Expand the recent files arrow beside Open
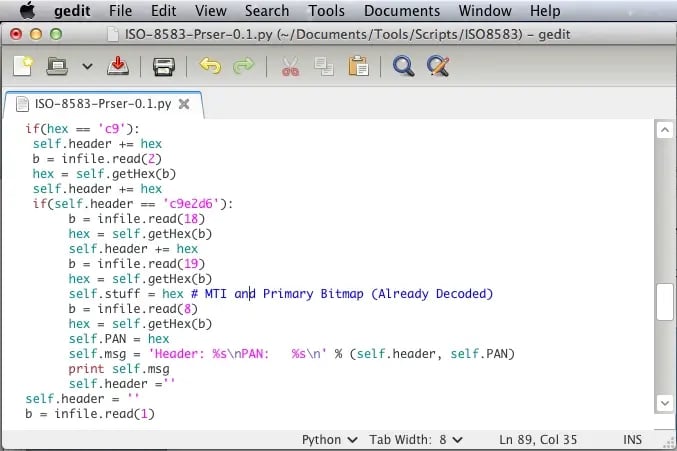 [x=87, y=68]
